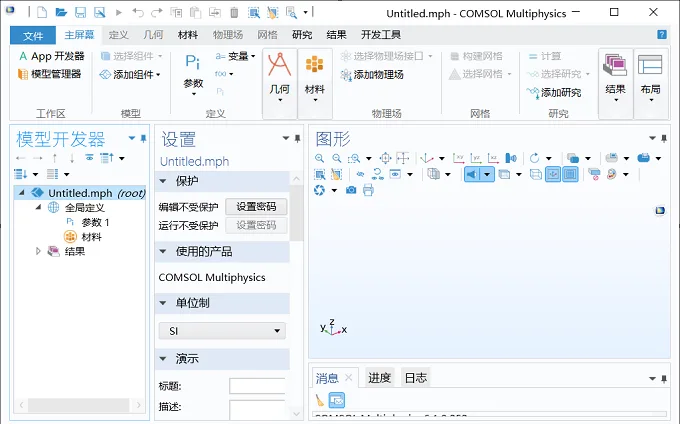Click App 开发器 button
The height and width of the screenshot is (424, 680).
(51, 56)
